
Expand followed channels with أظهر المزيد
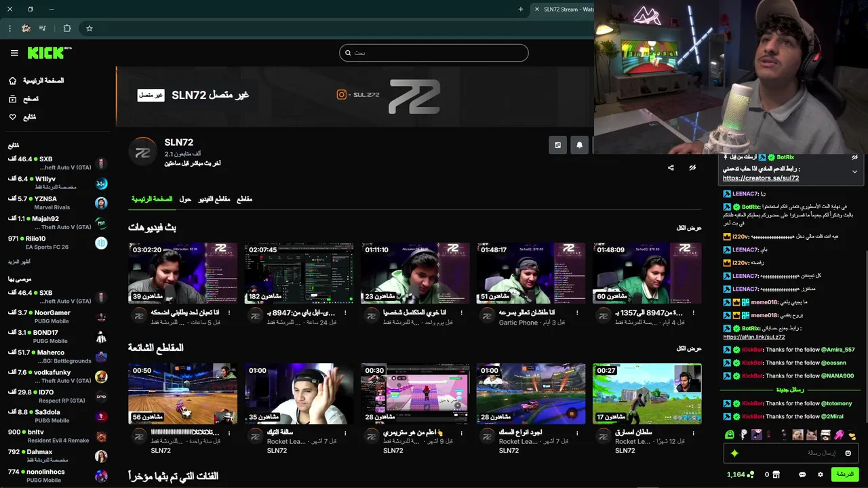tap(19, 262)
